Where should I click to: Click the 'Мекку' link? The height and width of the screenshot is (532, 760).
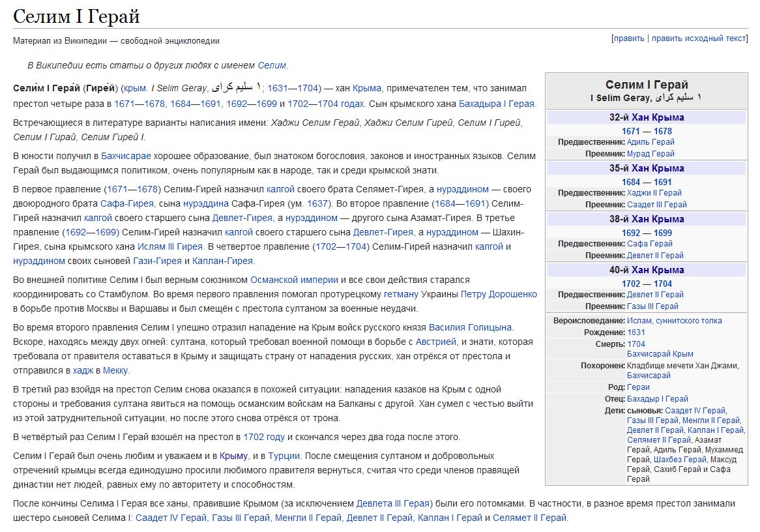coord(115,370)
